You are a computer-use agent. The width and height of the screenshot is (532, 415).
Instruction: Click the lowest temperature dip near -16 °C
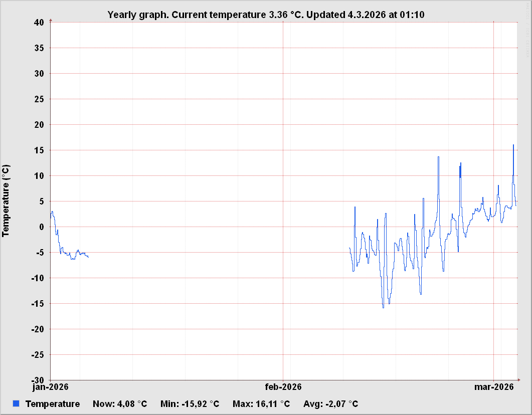point(383,307)
